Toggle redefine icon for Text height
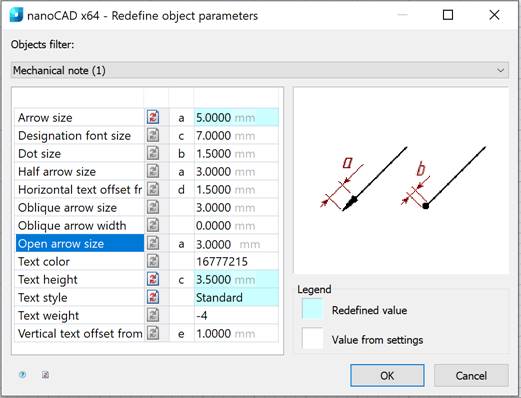Screen dimensions: 521x398 coord(153,279)
